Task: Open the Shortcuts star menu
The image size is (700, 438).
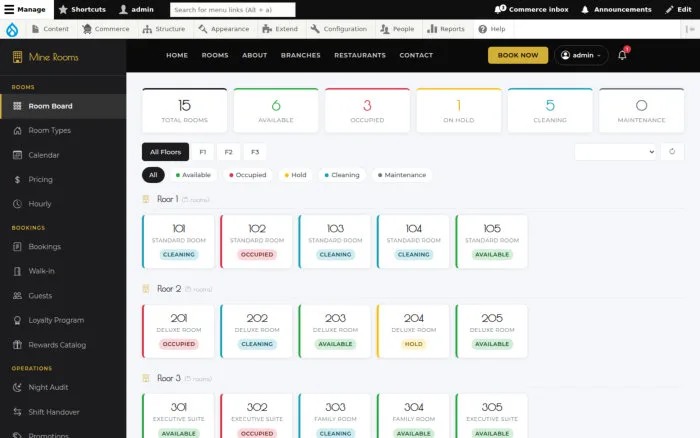Action: pos(82,9)
